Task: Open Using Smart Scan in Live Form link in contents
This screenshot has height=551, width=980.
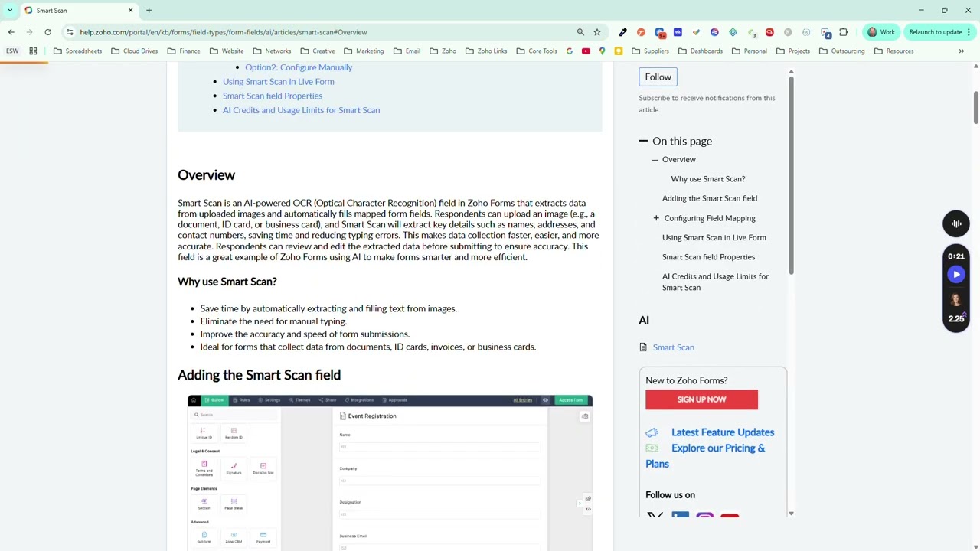Action: (279, 82)
